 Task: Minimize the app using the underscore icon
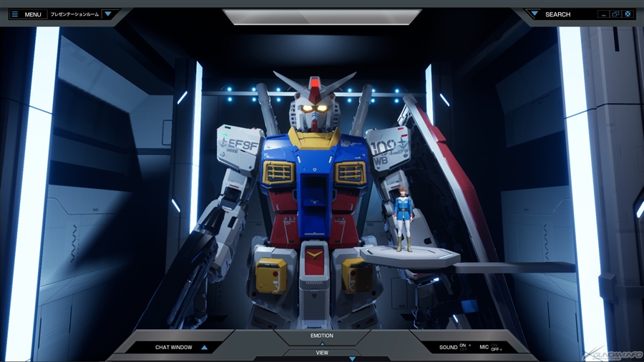tap(603, 14)
